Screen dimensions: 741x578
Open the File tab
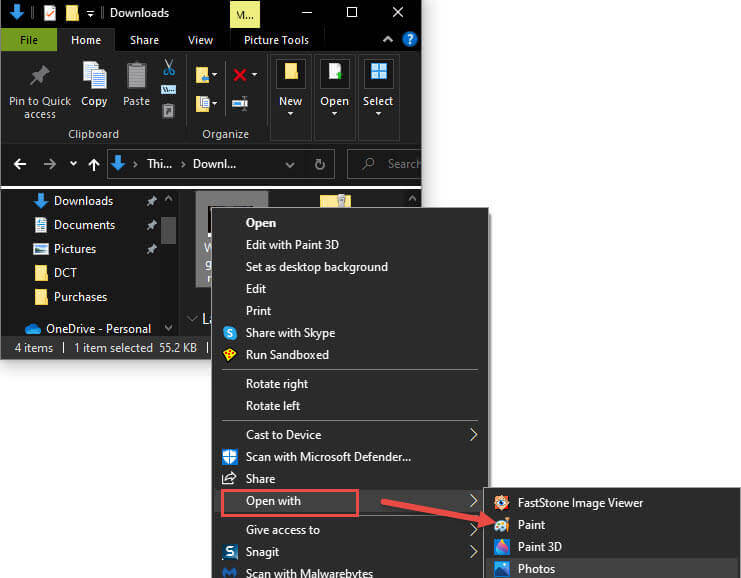29,40
